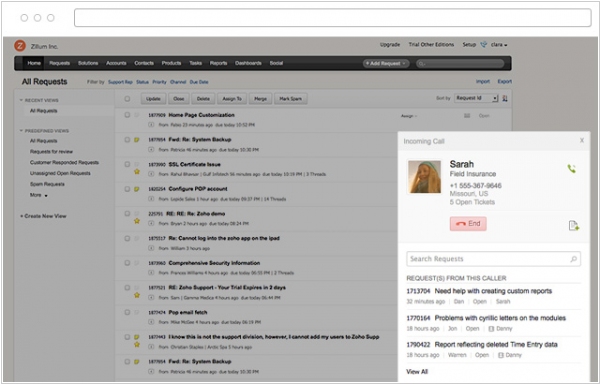Screen dimensions: 600x384
Task: Click the Update button
Action: click(x=153, y=99)
